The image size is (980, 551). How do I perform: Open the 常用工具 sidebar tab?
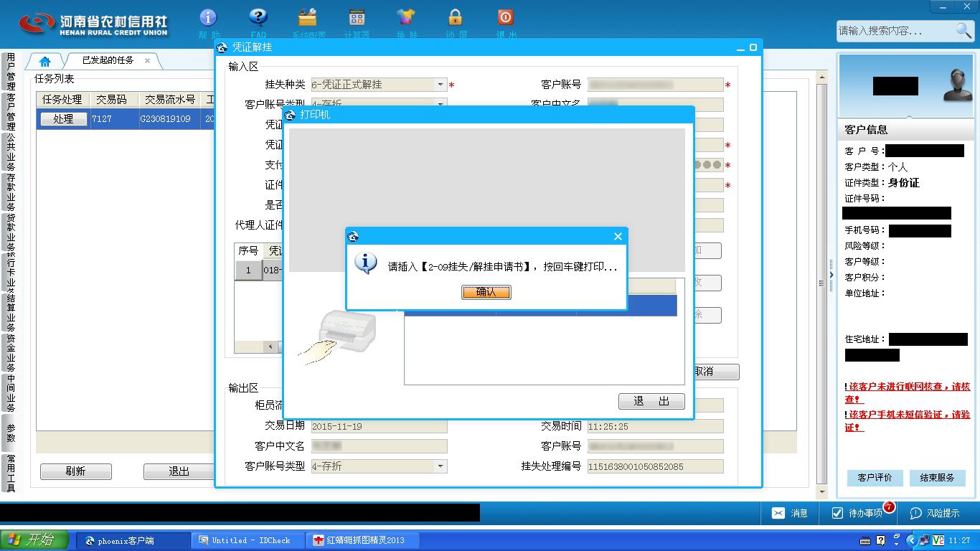[11, 473]
